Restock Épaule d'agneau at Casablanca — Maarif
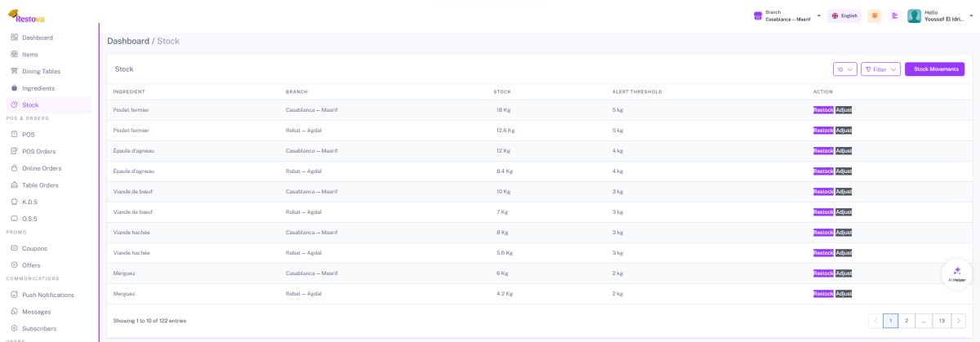This screenshot has width=980, height=342. pos(823,151)
